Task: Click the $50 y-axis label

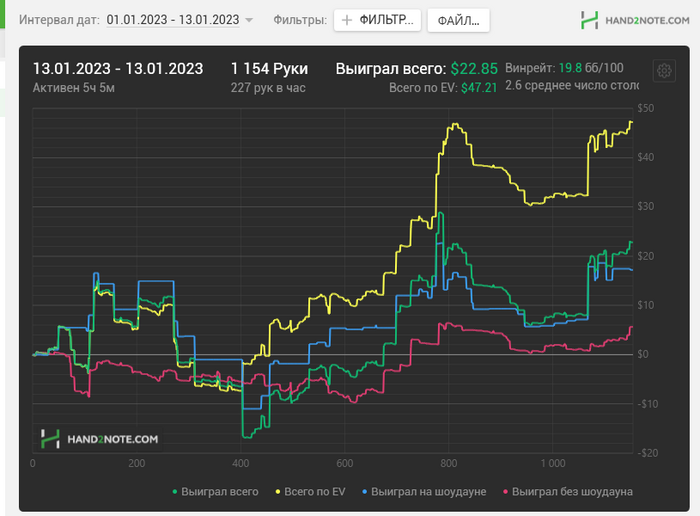Action: pos(646,108)
